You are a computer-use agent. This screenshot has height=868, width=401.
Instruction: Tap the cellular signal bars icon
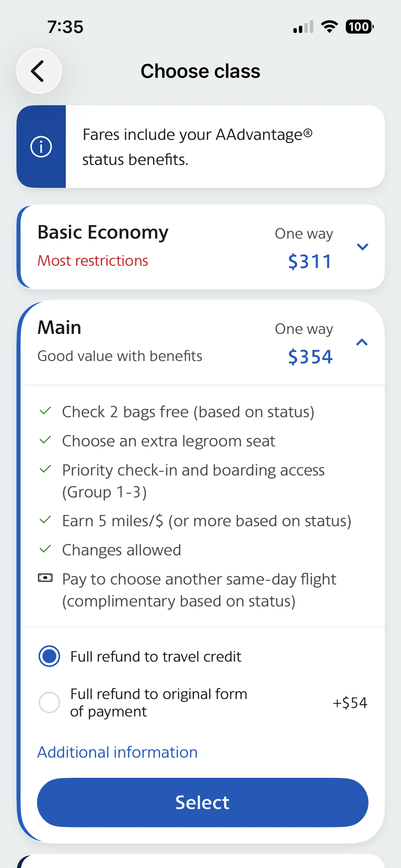(303, 27)
